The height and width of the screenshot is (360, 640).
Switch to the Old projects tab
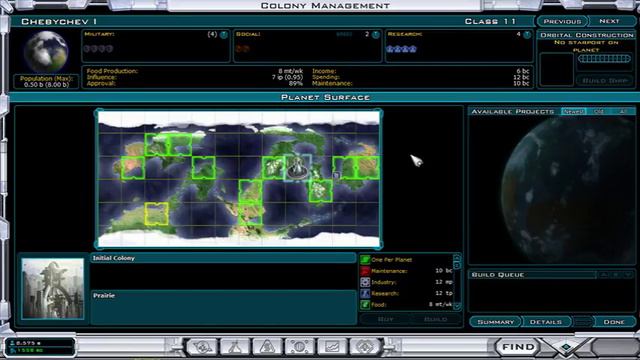pyautogui.click(x=599, y=111)
